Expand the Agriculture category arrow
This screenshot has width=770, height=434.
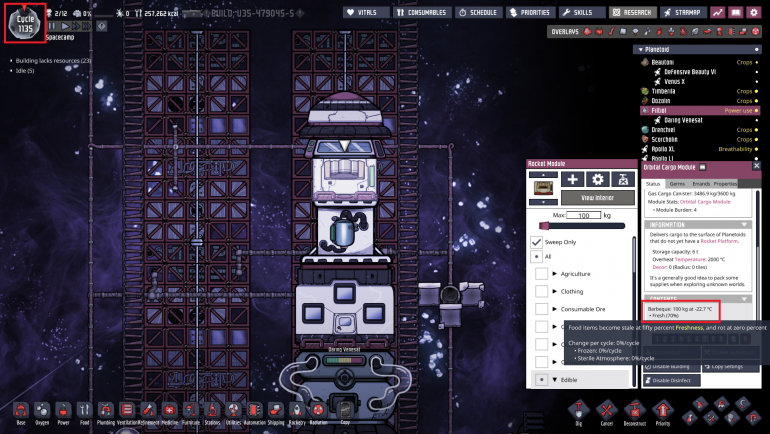click(555, 273)
